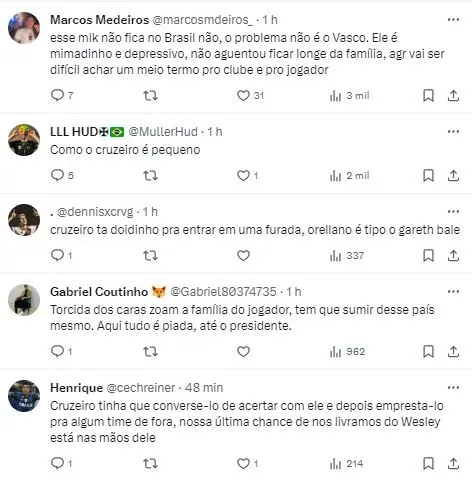Open the LLL HUD profile avatar
Screen dimensions: 472x480
(24, 140)
